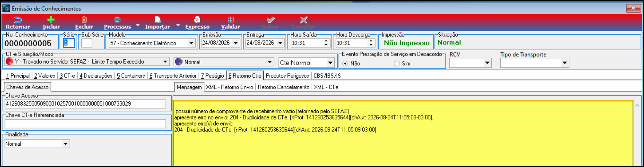Open the XML - Retorno Envio tab

230,87
